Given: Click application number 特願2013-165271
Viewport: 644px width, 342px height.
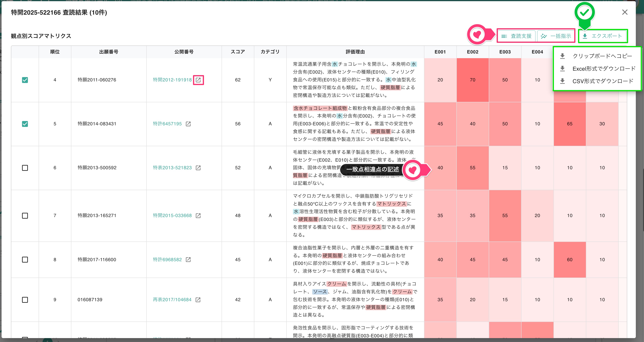Looking at the screenshot, I should point(97,215).
